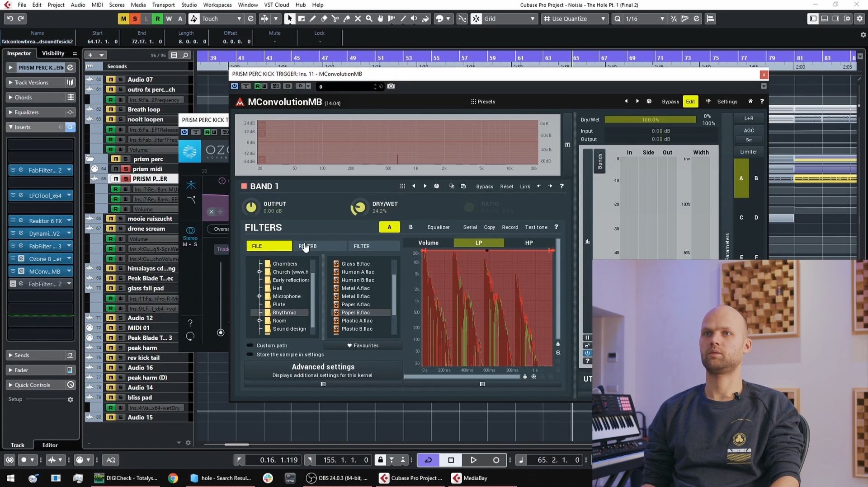
Task: Open the File menu
Action: [x=22, y=5]
